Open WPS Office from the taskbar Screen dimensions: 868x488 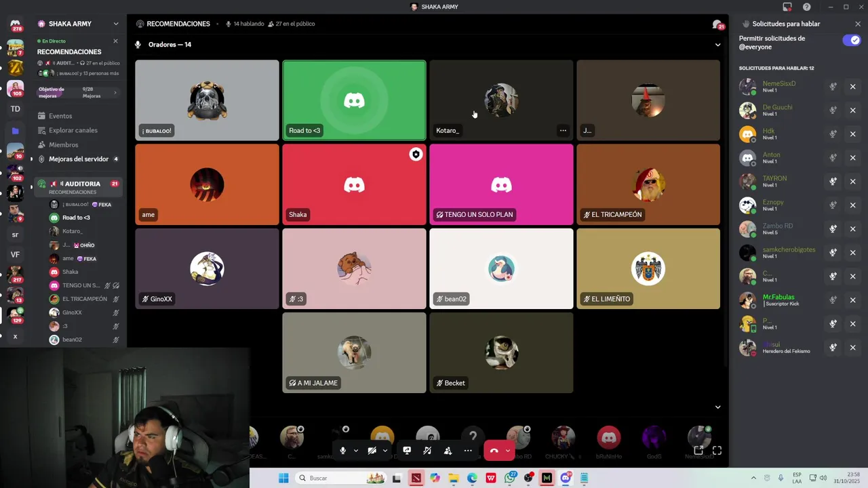pos(491,479)
